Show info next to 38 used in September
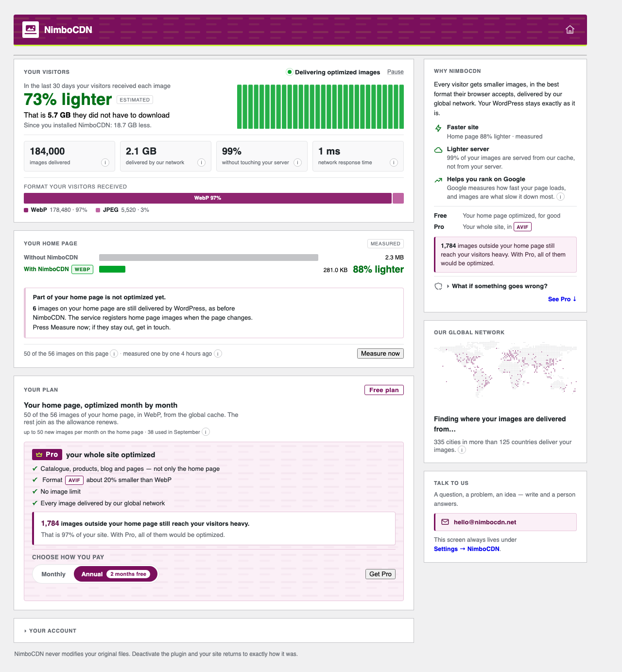The width and height of the screenshot is (622, 672). [206, 432]
